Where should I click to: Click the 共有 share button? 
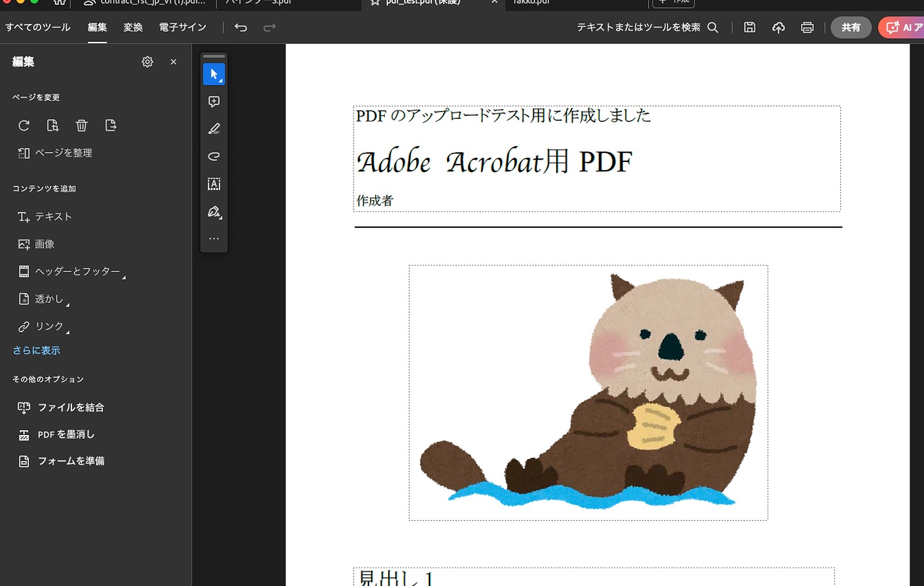coord(851,27)
